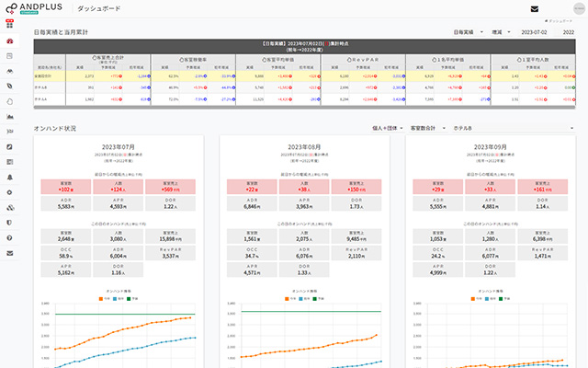Image resolution: width=588 pixels, height=368 pixels.
Task: Open the bar chart icon below area chart
Action: click(x=10, y=132)
